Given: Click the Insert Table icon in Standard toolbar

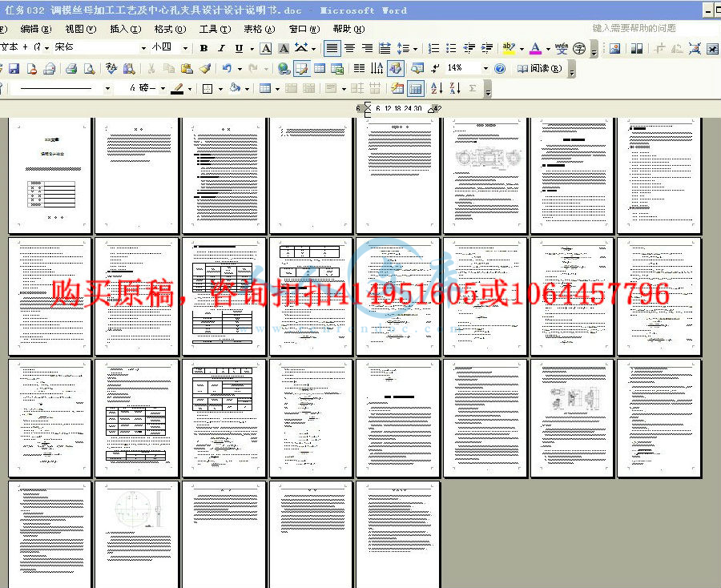Looking at the screenshot, I should tap(320, 69).
